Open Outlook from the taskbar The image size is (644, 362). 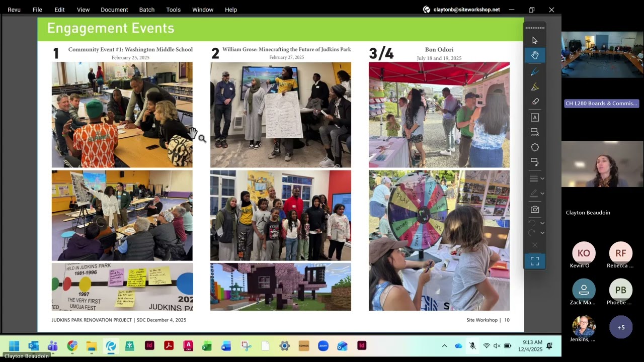pyautogui.click(x=33, y=346)
